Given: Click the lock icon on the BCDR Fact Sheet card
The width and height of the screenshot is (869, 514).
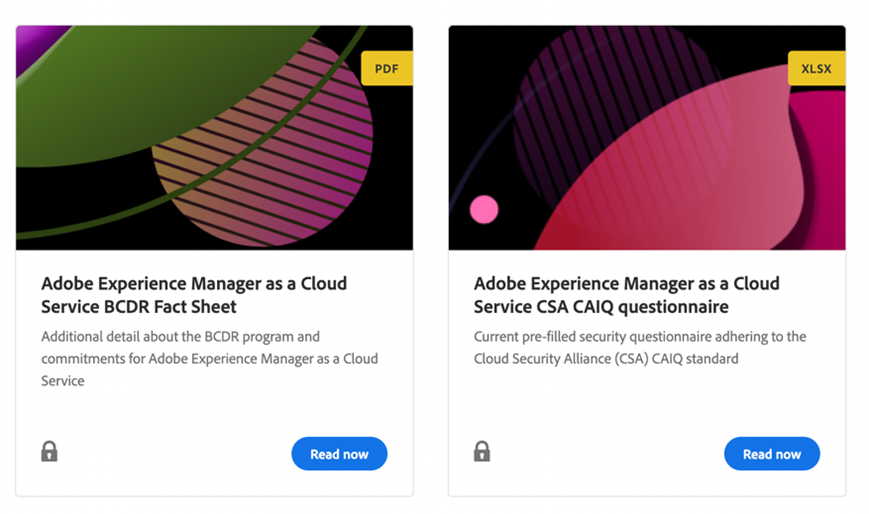Looking at the screenshot, I should coord(49,451).
